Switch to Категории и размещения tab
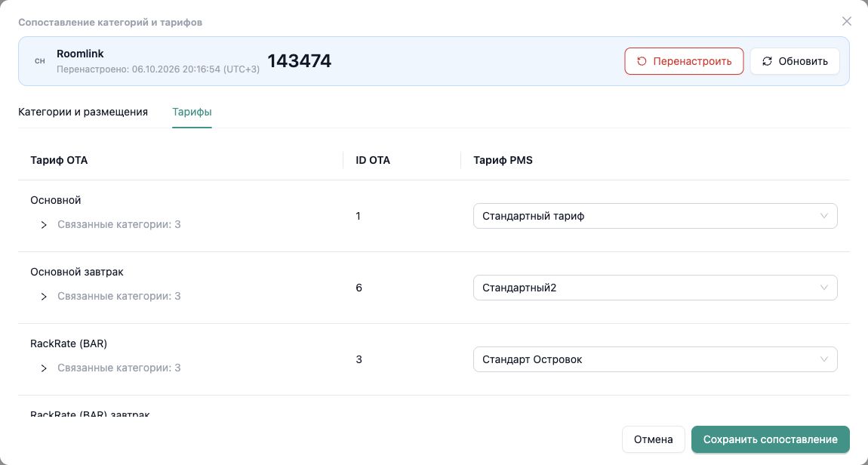 [x=83, y=112]
